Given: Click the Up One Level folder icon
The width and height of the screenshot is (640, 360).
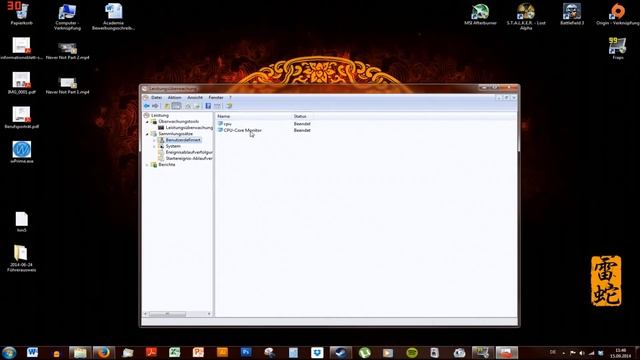Looking at the screenshot, I should click(167, 106).
